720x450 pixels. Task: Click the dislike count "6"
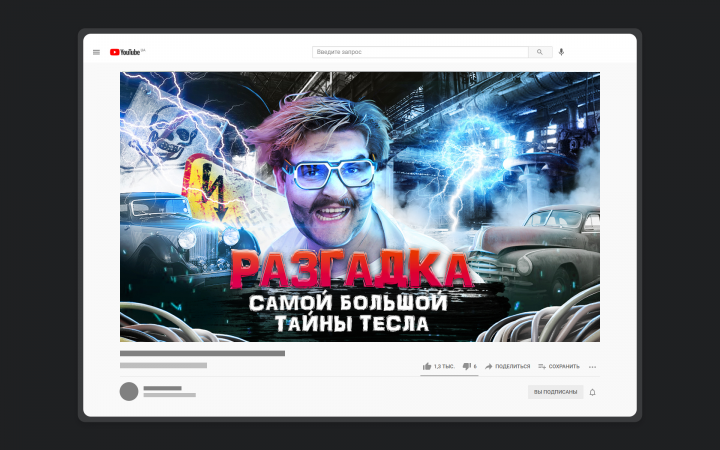475,366
